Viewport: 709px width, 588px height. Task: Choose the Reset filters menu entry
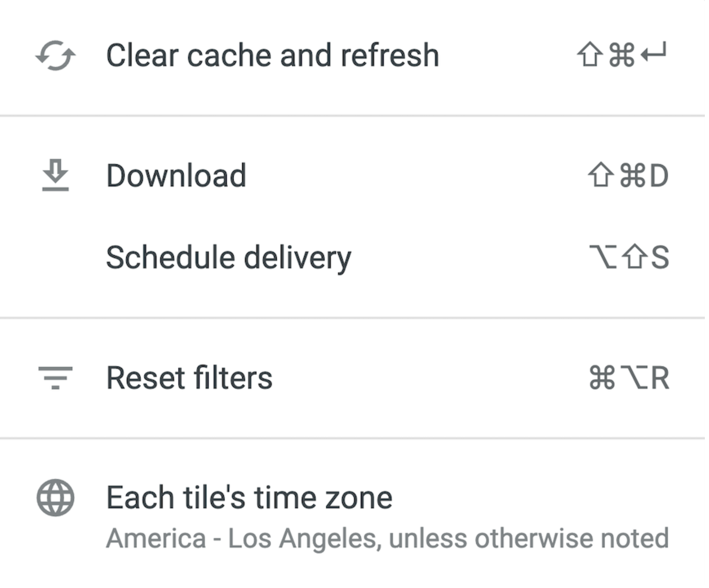(189, 377)
